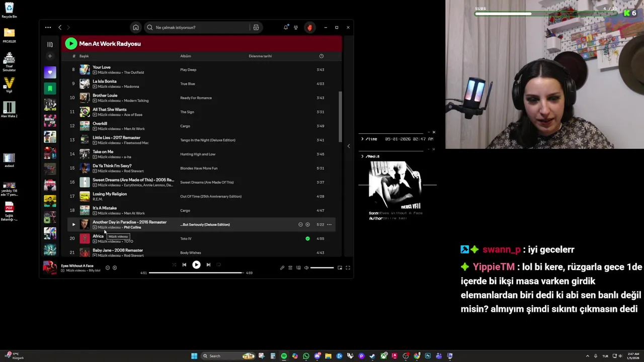This screenshot has height=362, width=644.
Task: Open album 'Tango In the Night (Deluxe Edition)'
Action: pyautogui.click(x=208, y=140)
